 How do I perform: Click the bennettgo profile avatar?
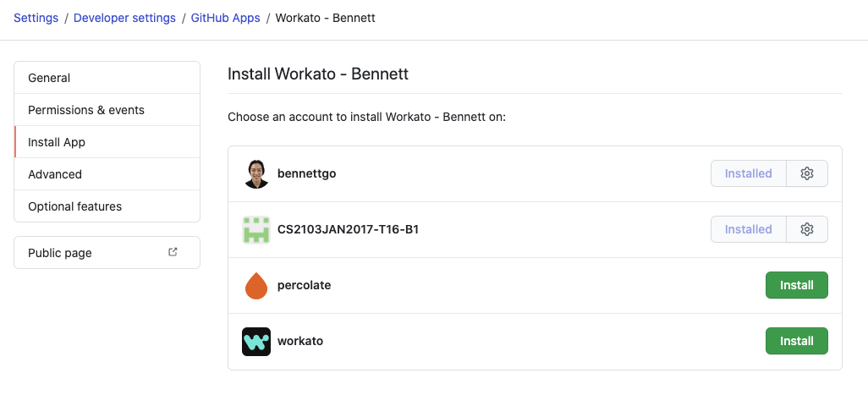256,173
